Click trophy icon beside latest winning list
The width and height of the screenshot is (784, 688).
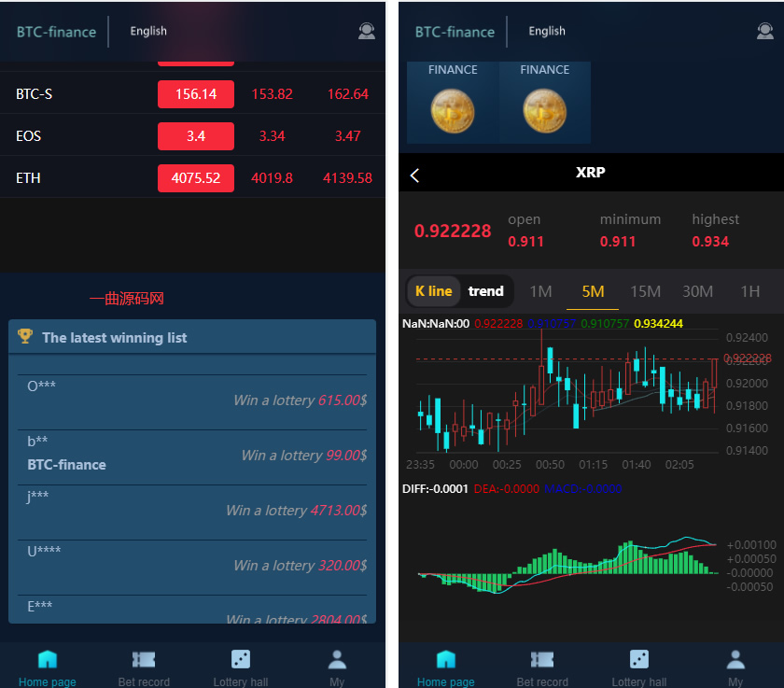[x=25, y=337]
